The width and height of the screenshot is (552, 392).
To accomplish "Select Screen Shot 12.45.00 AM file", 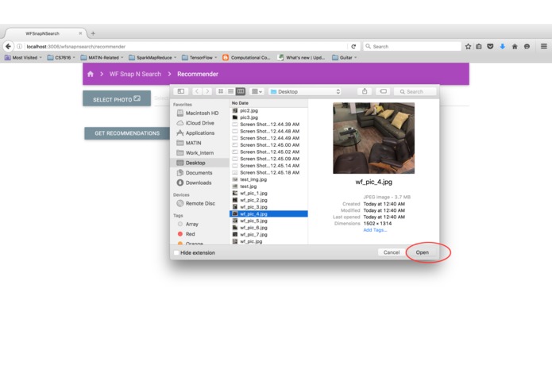I will coord(268,145).
